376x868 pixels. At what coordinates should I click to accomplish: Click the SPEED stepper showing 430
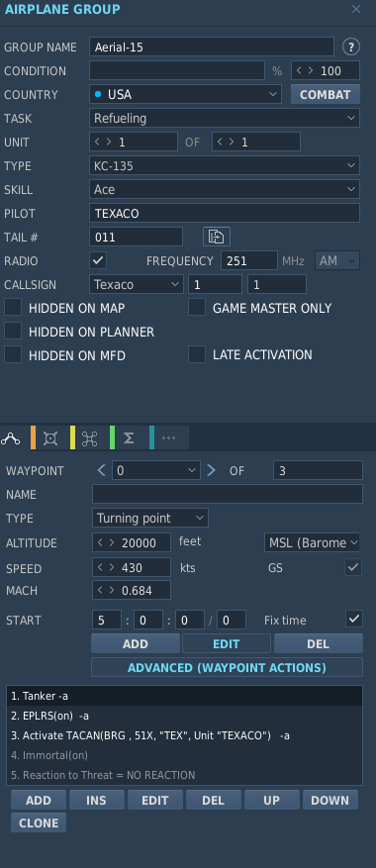tap(132, 567)
